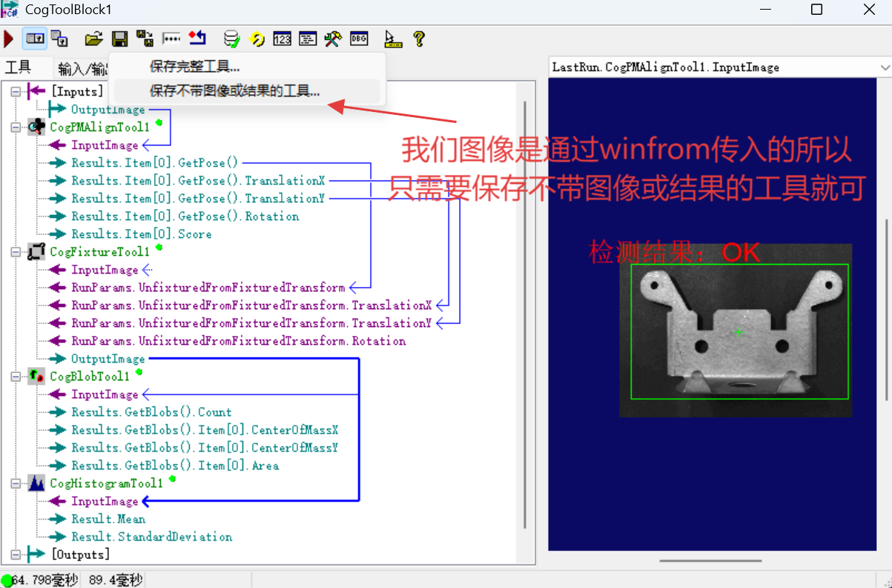
Task: Click the yellow circular arrow icon
Action: click(257, 39)
